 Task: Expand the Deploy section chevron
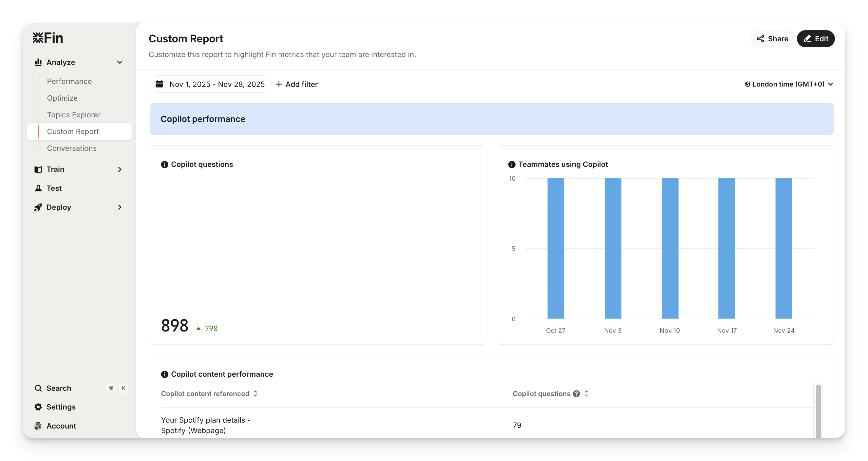tap(120, 207)
